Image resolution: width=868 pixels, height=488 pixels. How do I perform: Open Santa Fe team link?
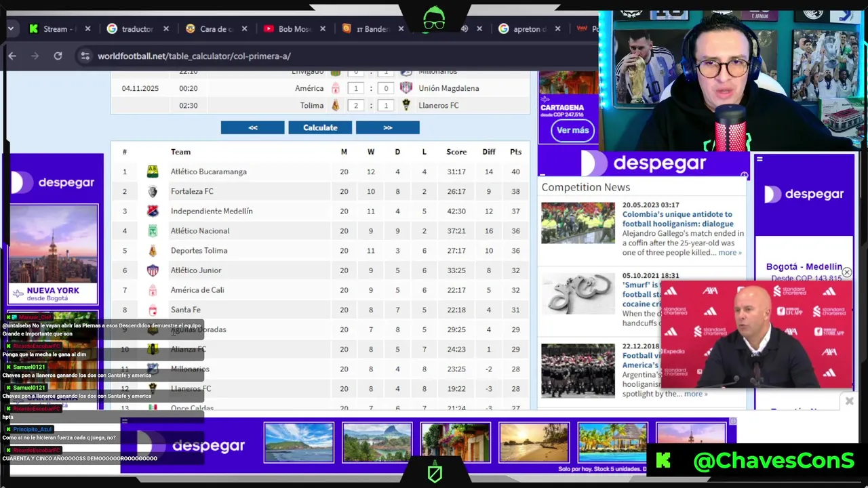pos(186,310)
